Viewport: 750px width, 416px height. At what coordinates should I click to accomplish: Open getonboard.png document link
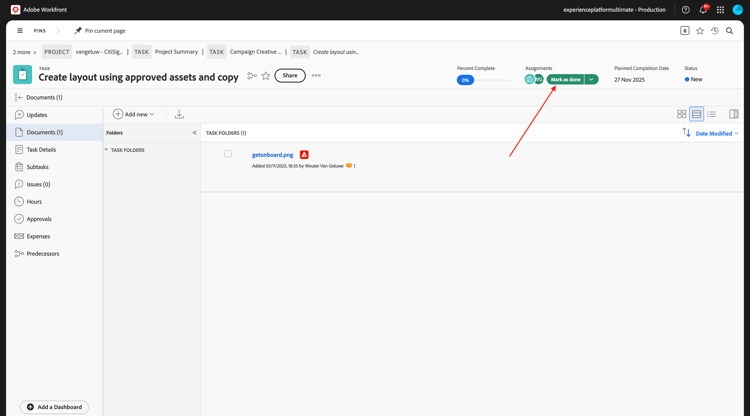coord(273,155)
